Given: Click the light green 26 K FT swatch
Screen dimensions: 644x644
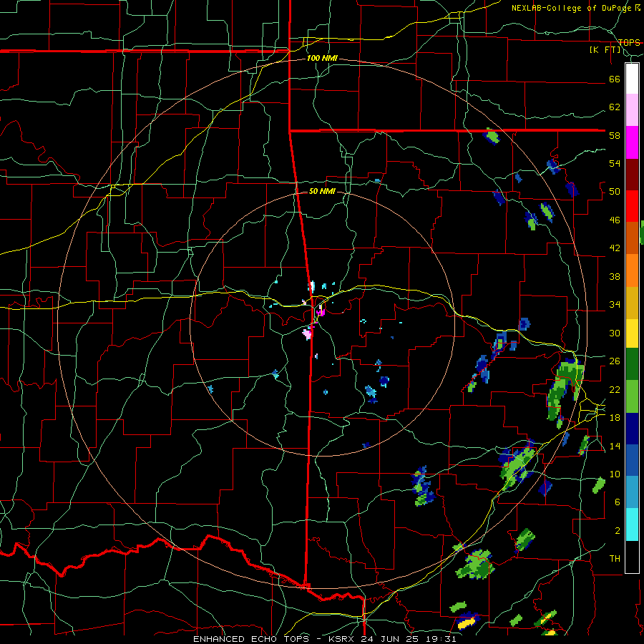Looking at the screenshot, I should [632, 396].
